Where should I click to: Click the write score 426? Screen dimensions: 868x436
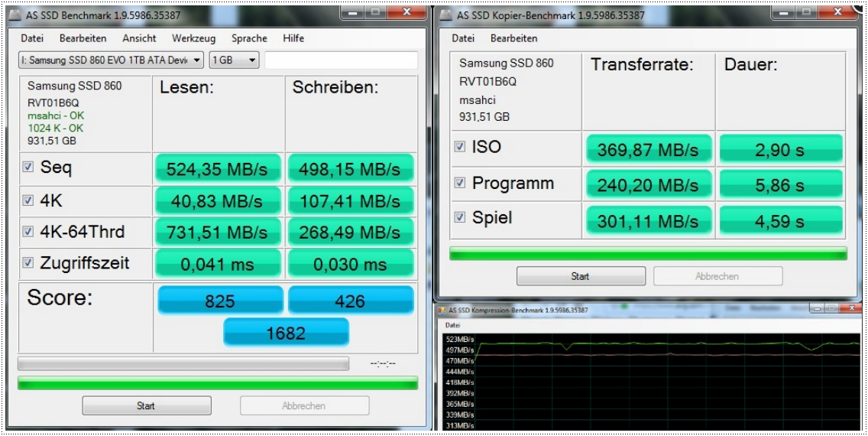pyautogui.click(x=351, y=301)
